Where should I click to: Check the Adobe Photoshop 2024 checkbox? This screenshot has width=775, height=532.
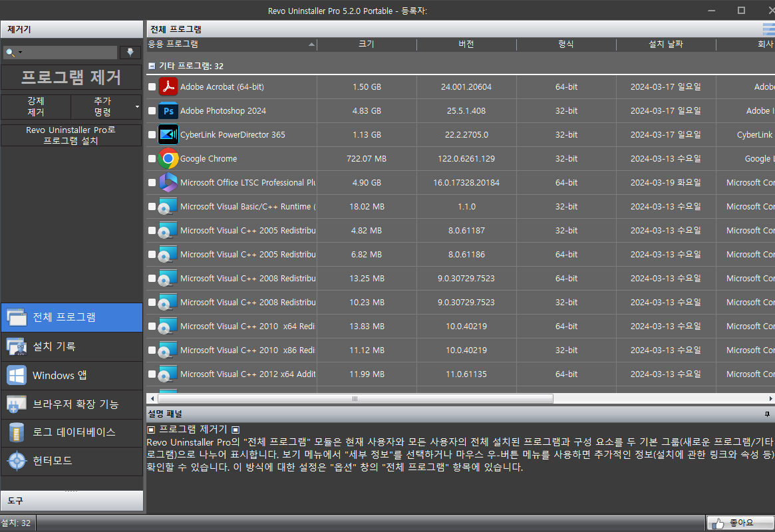(152, 110)
